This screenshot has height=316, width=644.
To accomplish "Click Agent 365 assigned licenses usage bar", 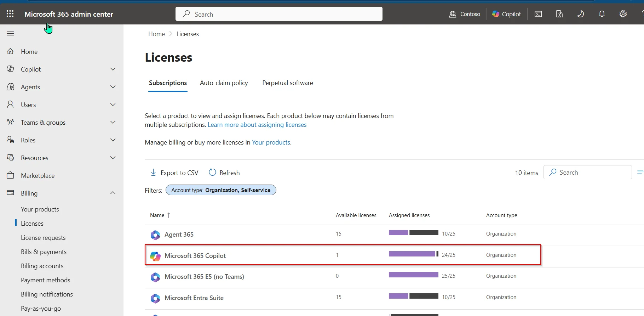I will pyautogui.click(x=413, y=233).
